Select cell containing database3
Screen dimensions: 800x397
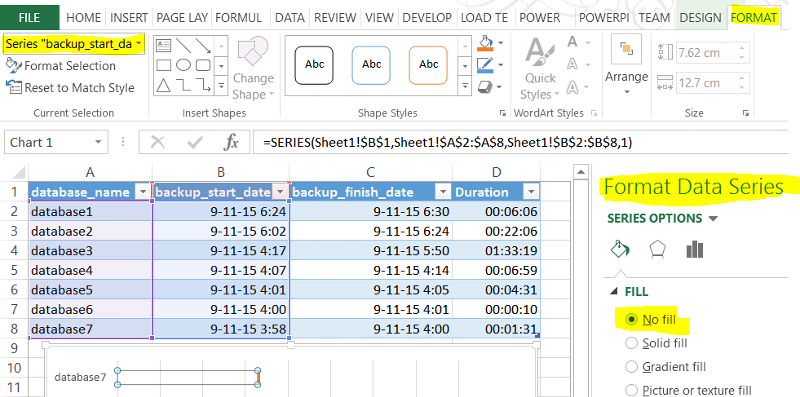(90, 251)
